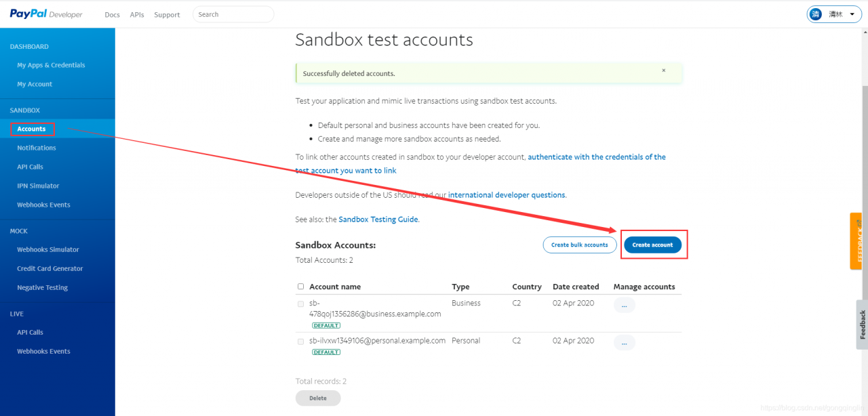Open manage menu for personal account

(x=624, y=342)
